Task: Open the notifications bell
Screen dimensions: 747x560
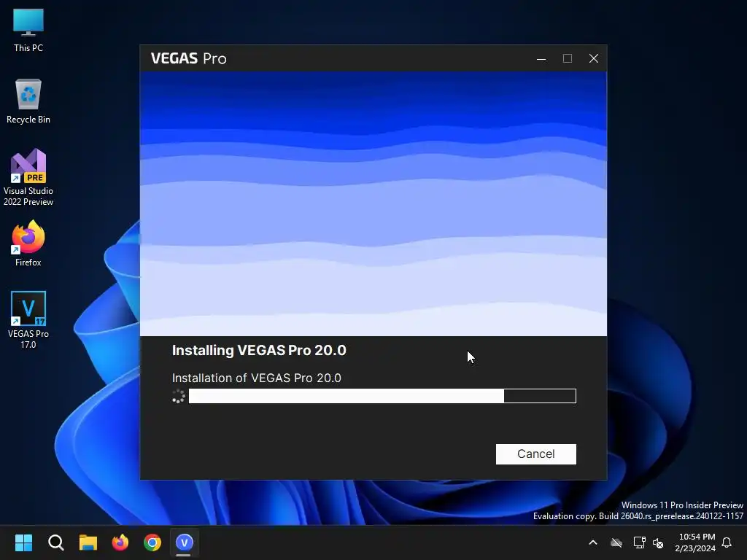Action: (727, 542)
